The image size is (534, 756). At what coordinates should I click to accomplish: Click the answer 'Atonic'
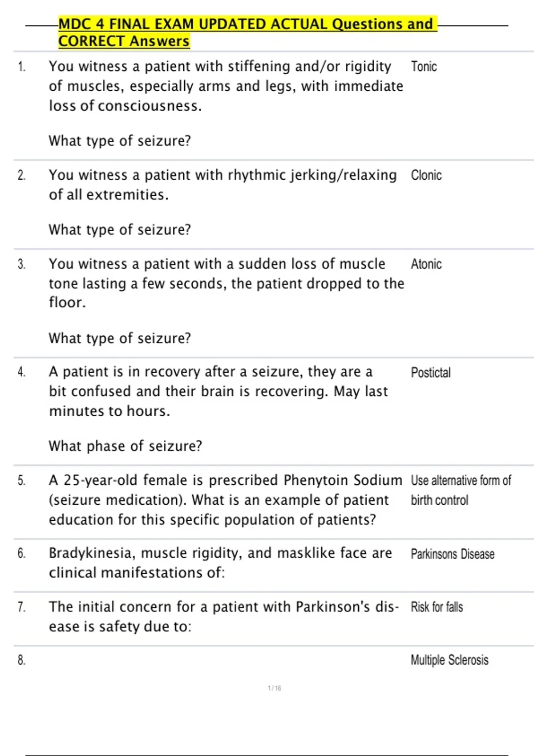tap(426, 264)
